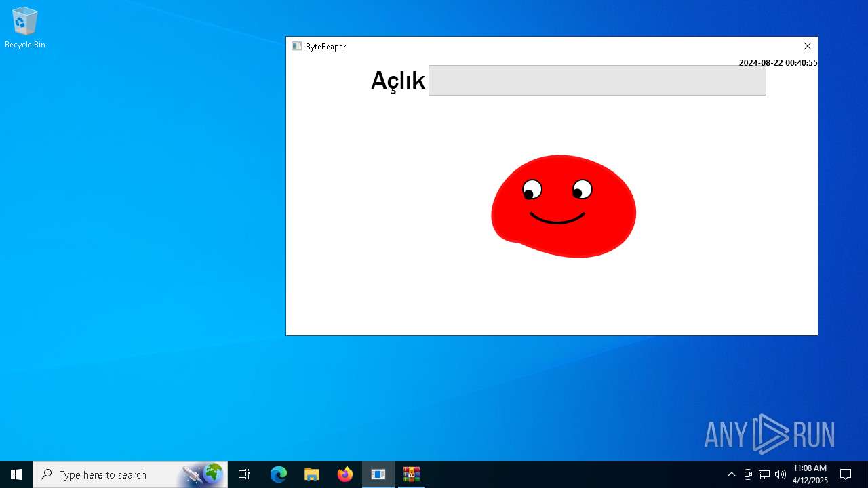Click the Meet Now tray icon
Image resolution: width=868 pixels, height=488 pixels.
pos(748,474)
